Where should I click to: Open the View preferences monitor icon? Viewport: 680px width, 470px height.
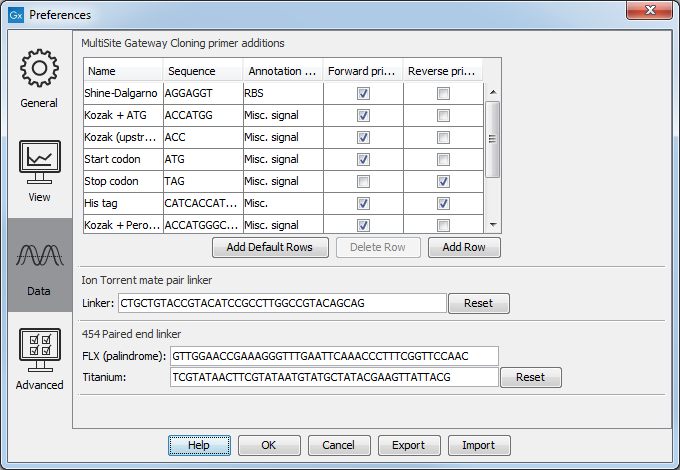tap(39, 162)
